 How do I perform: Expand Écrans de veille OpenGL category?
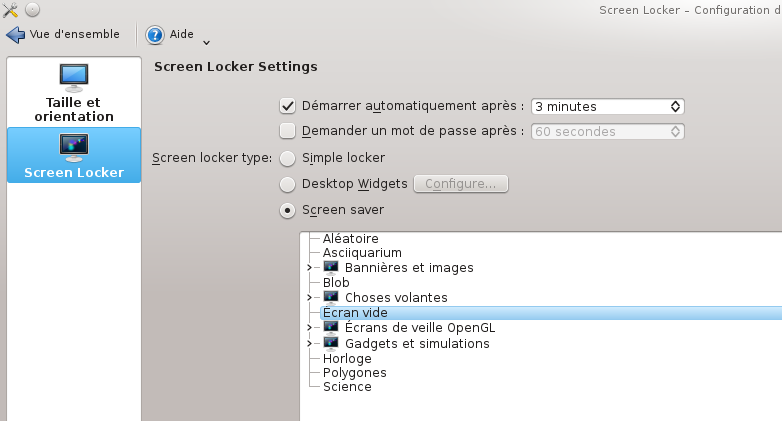pyautogui.click(x=309, y=328)
